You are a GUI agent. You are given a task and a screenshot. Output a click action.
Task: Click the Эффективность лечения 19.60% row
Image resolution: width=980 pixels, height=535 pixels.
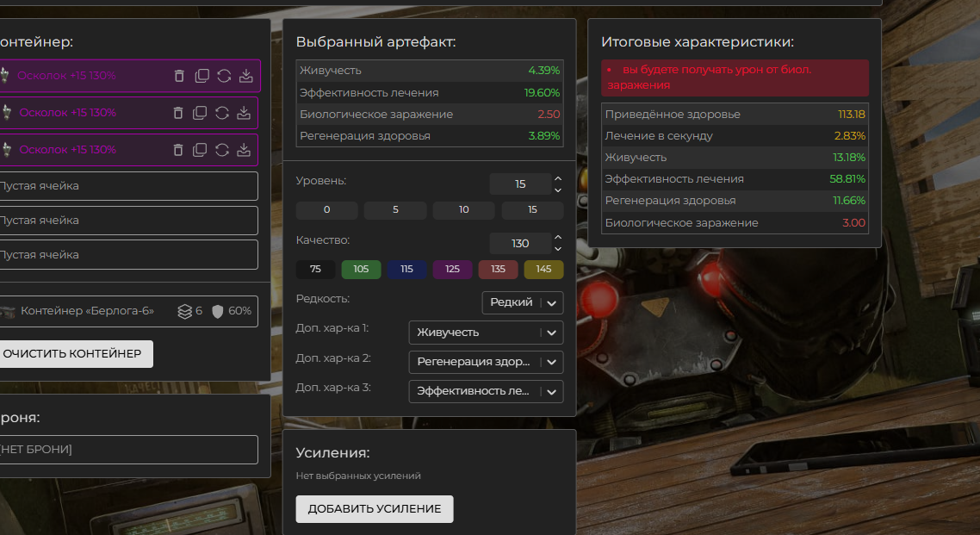tap(430, 92)
